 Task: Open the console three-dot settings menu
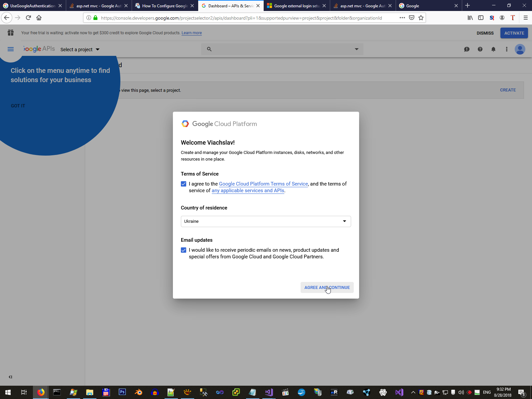point(507,49)
